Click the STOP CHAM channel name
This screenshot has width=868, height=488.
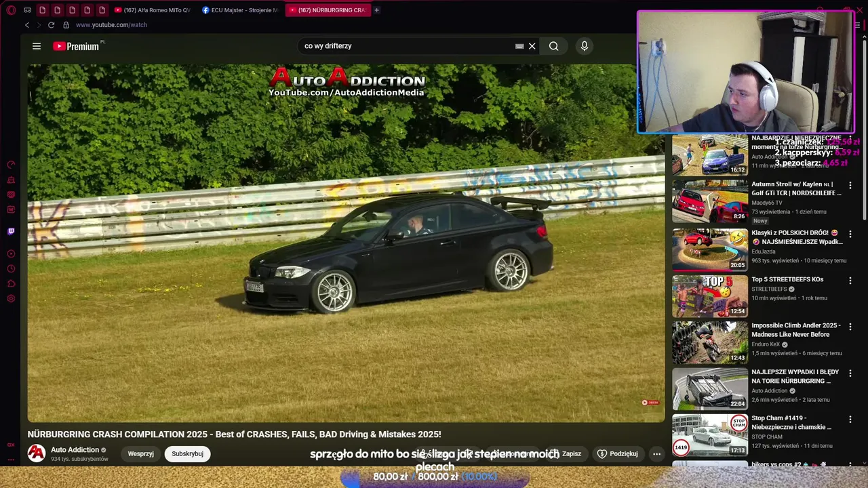(x=767, y=437)
